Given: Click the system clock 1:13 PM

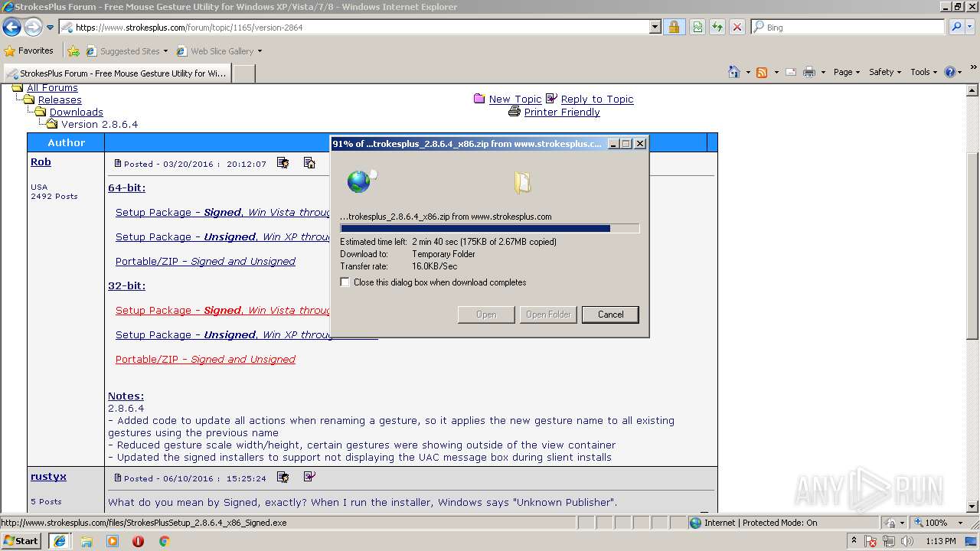Looking at the screenshot, I should click(x=942, y=541).
